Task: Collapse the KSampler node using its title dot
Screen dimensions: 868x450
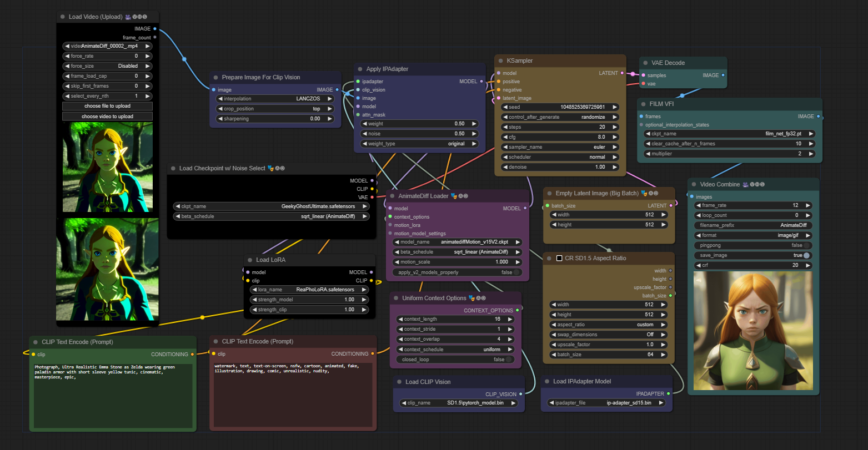Action: [x=499, y=60]
